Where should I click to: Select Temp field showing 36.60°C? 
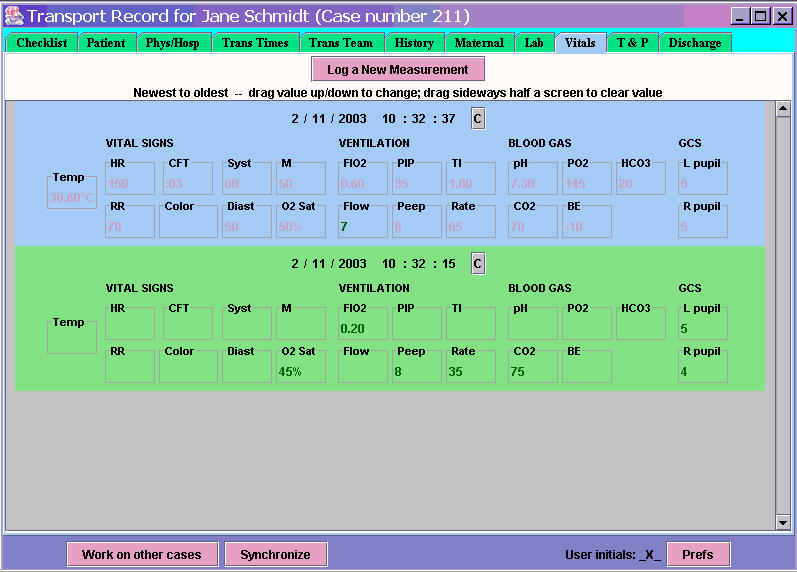coord(72,192)
